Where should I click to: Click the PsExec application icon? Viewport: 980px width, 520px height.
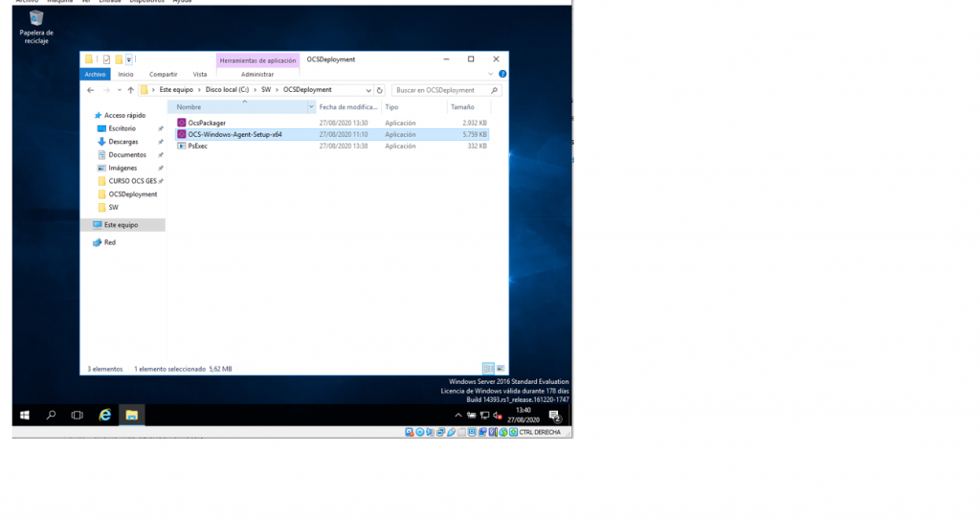coord(181,146)
